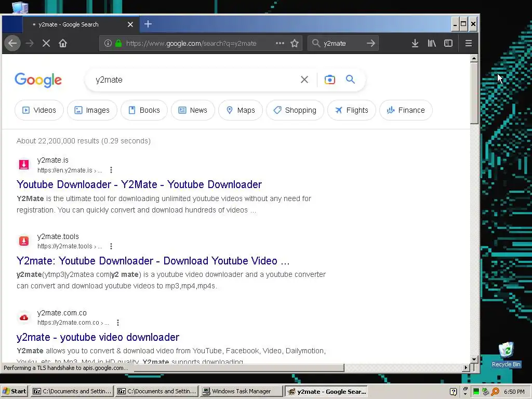Focus the browser address bar URL
The image size is (532, 399).
[x=191, y=44]
